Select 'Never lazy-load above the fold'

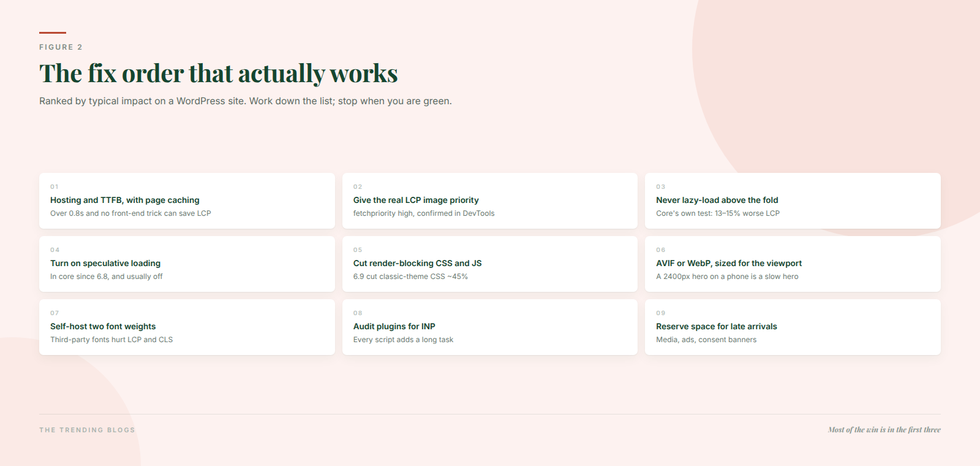coord(717,200)
